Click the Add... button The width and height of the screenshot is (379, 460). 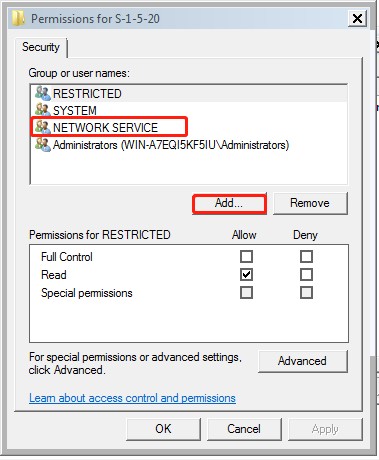click(x=229, y=203)
